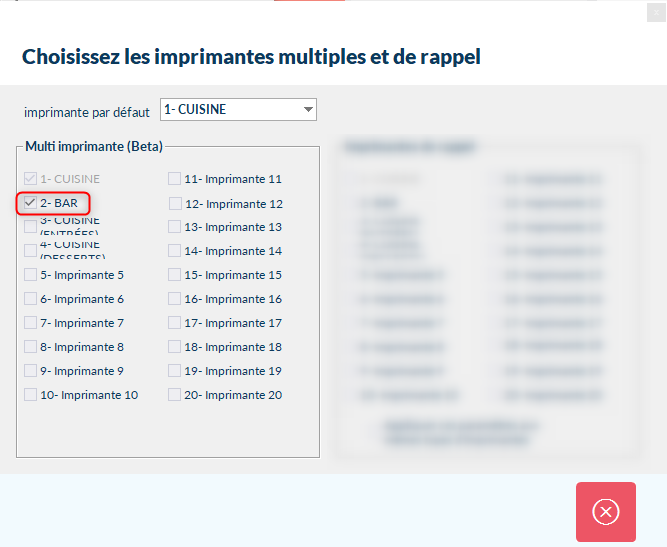667x547 pixels.
Task: Check the 12- Imprimante 12 checkbox
Action: pyautogui.click(x=175, y=204)
